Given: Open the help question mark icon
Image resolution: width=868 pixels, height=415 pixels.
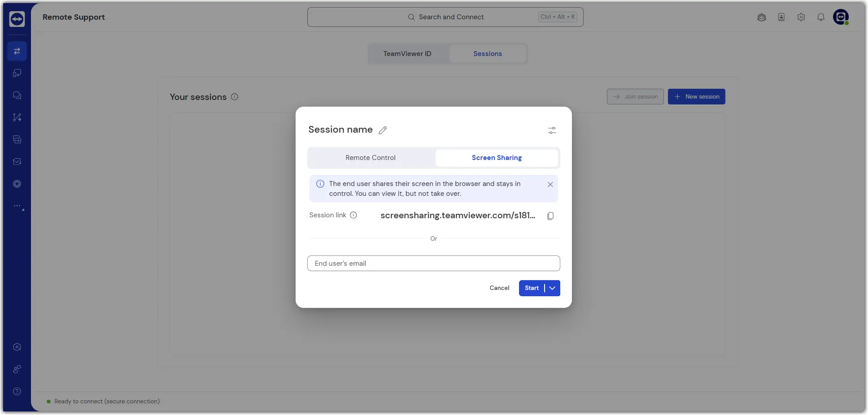Looking at the screenshot, I should coord(17,391).
